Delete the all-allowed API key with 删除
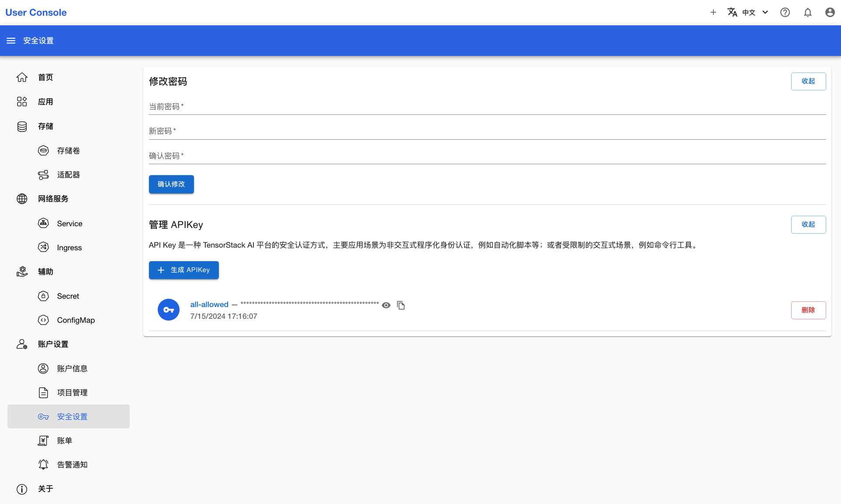The width and height of the screenshot is (841, 504). coord(808,310)
